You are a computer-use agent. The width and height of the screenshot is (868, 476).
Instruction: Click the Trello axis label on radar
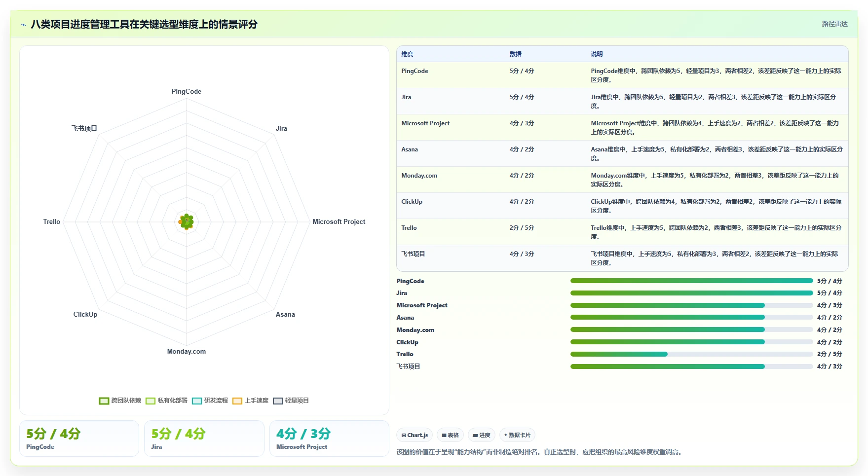tap(52, 221)
